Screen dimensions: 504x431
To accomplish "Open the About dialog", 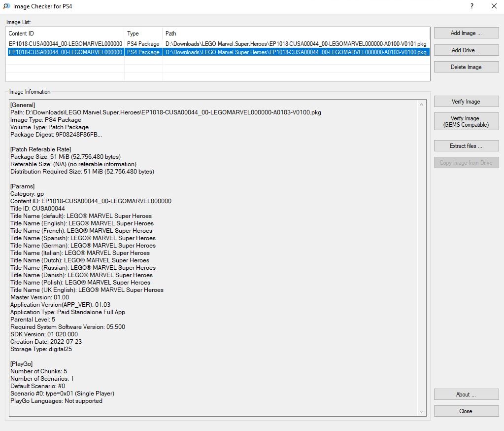I will (x=466, y=395).
